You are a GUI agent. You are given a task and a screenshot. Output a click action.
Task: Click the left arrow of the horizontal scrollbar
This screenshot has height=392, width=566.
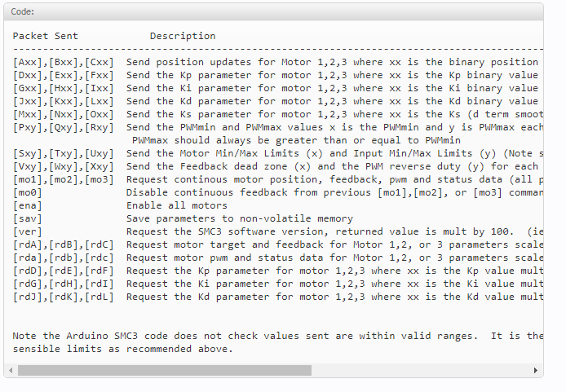(11, 370)
